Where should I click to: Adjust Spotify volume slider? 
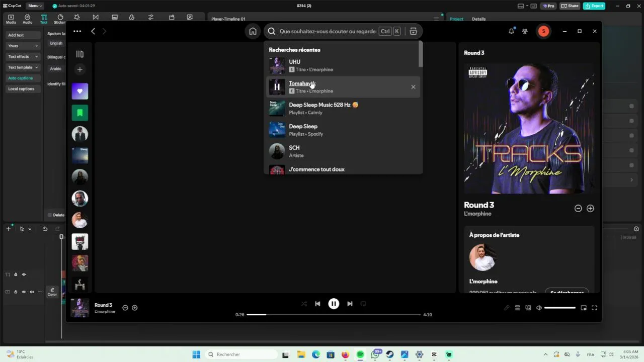pyautogui.click(x=559, y=308)
